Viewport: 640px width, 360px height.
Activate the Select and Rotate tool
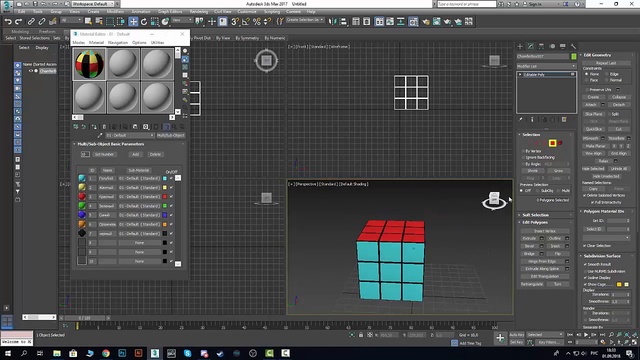click(x=144, y=22)
